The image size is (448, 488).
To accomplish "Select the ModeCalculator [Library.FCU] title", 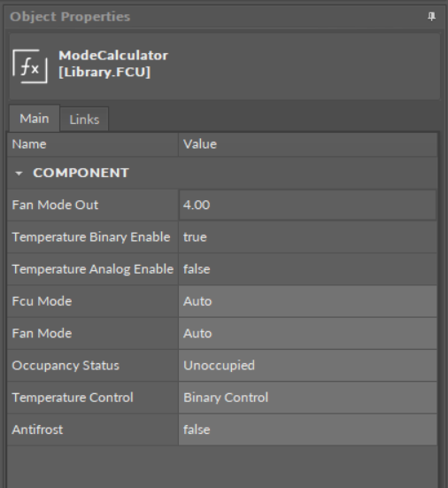I will pos(113,64).
